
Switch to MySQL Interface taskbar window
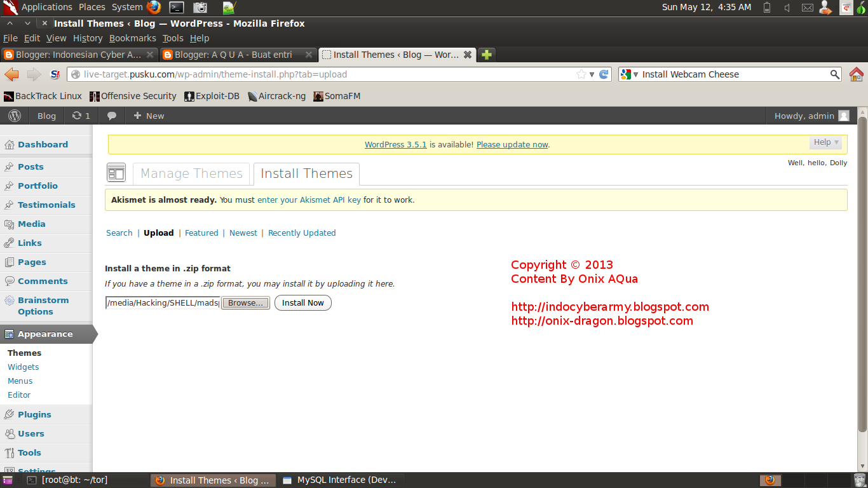[x=340, y=480]
